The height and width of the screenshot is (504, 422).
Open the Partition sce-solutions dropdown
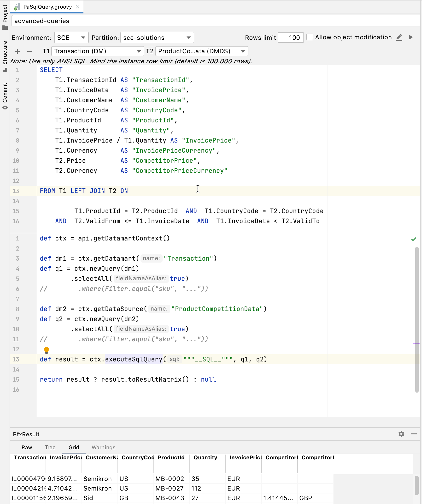[x=157, y=37]
